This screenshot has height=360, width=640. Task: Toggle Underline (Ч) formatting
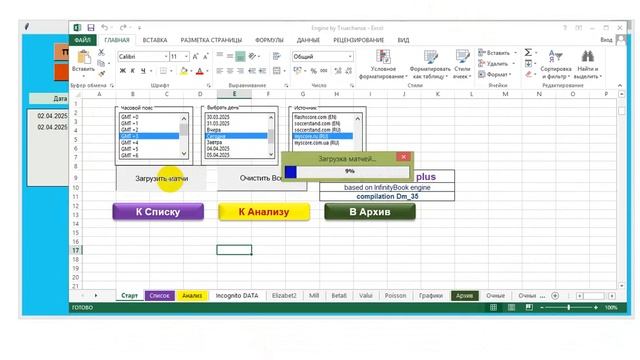[143, 71]
